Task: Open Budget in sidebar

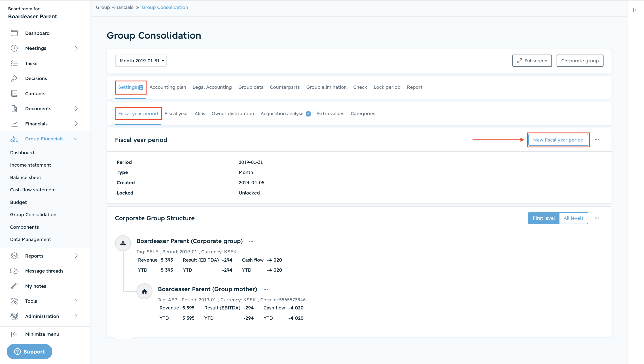Action: click(x=18, y=202)
